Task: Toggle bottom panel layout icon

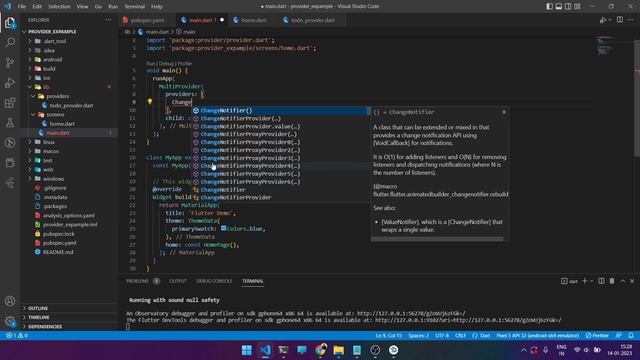Action: (x=558, y=7)
